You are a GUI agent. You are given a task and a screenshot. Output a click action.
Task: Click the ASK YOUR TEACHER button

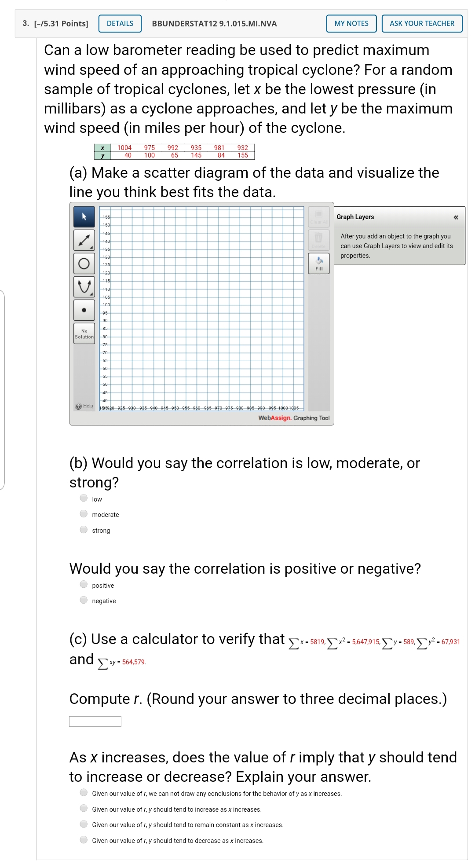(x=421, y=23)
